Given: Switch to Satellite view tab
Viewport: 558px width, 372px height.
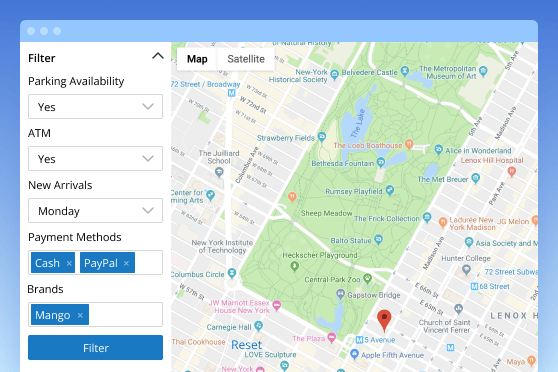Looking at the screenshot, I should 246,59.
